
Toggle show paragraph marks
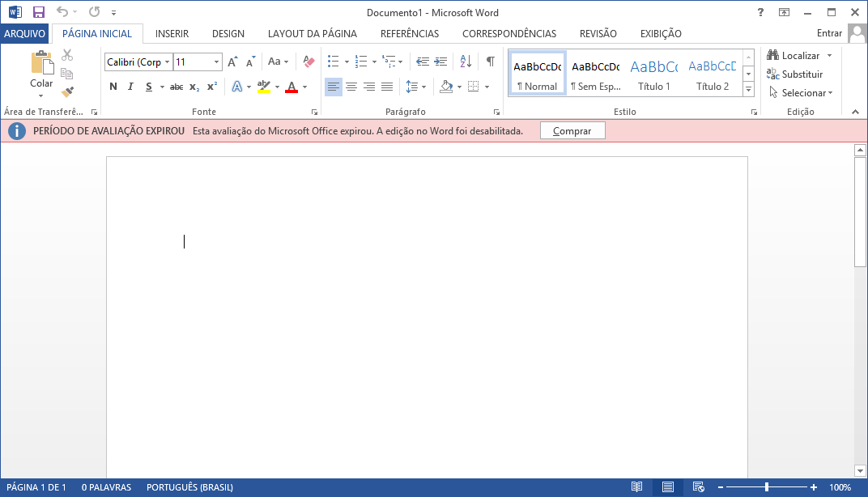point(491,62)
